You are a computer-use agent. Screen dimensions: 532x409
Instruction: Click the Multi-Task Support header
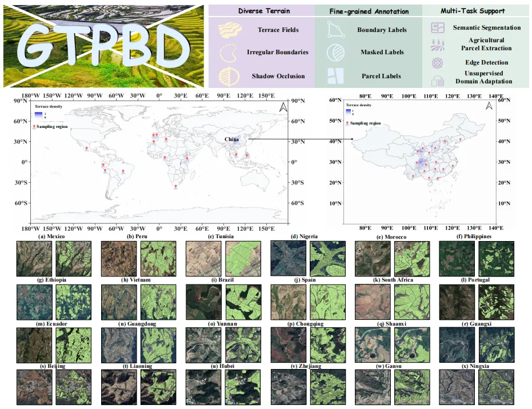coord(473,11)
